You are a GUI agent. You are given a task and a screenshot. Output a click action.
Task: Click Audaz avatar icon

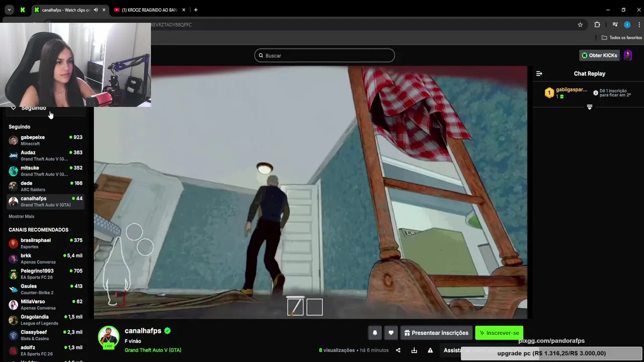coord(14,155)
